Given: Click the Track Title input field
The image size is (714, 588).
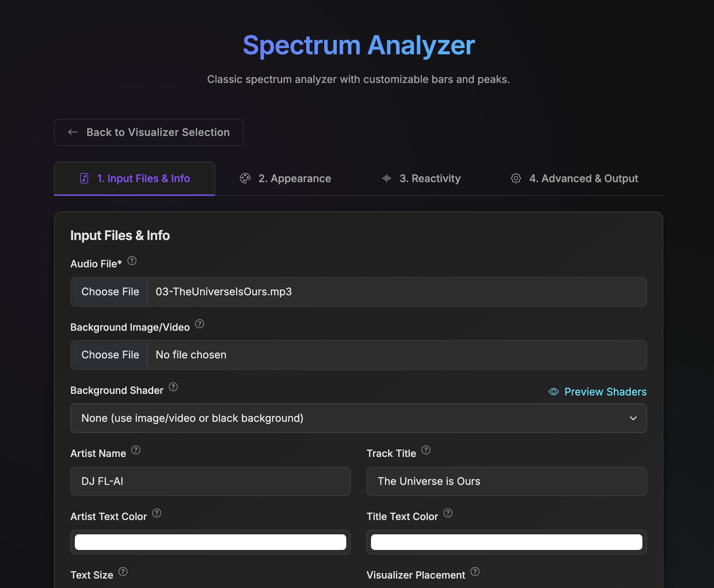Looking at the screenshot, I should pyautogui.click(x=506, y=481).
